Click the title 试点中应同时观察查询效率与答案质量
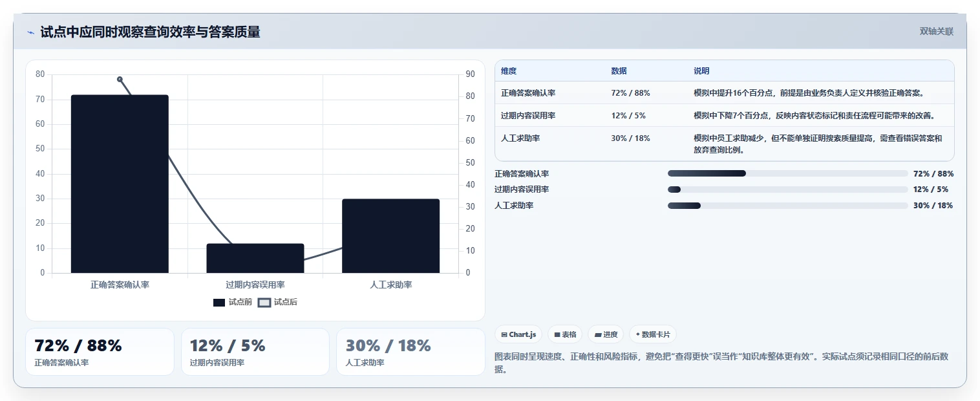Screen dimensions: 980x401 [150, 32]
